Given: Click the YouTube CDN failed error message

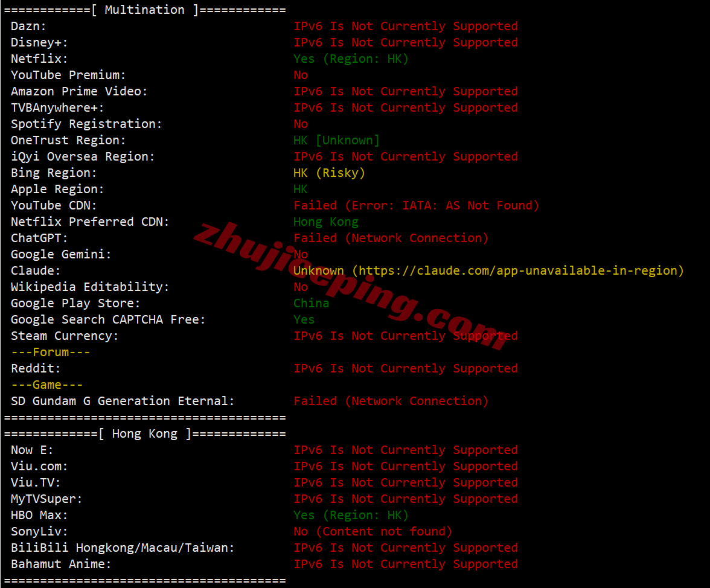Looking at the screenshot, I should click(x=416, y=205).
